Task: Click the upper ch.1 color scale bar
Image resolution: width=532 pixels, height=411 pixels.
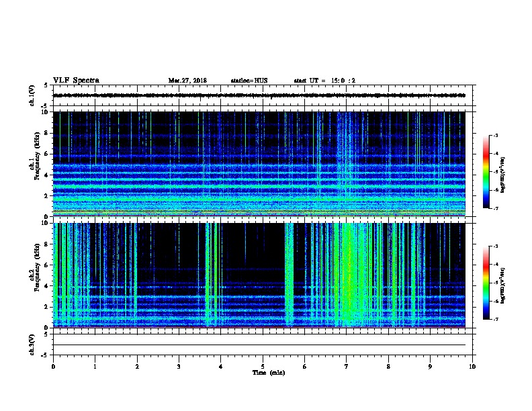Action: pos(486,172)
